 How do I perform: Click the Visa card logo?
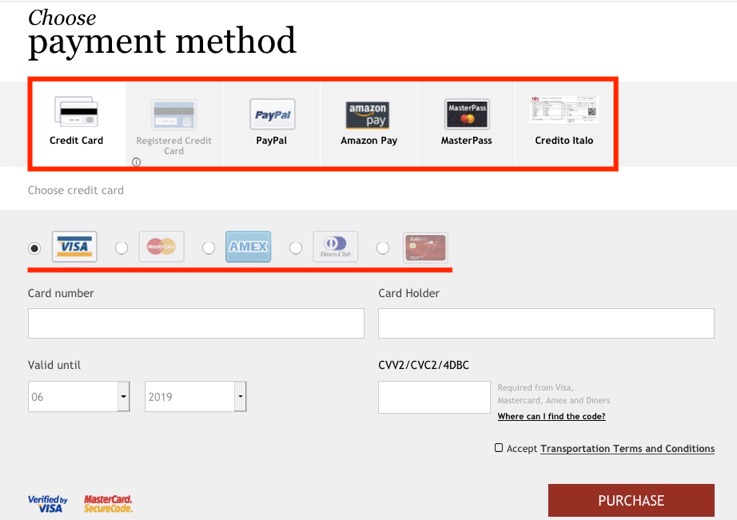75,246
